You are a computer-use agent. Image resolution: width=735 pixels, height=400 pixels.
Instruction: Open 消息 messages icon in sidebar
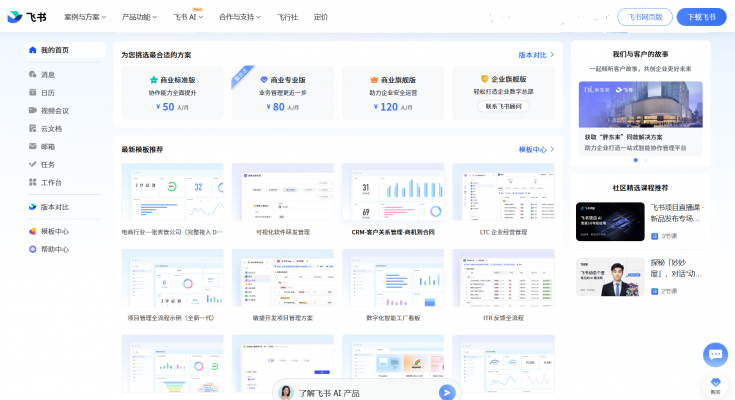[x=32, y=74]
